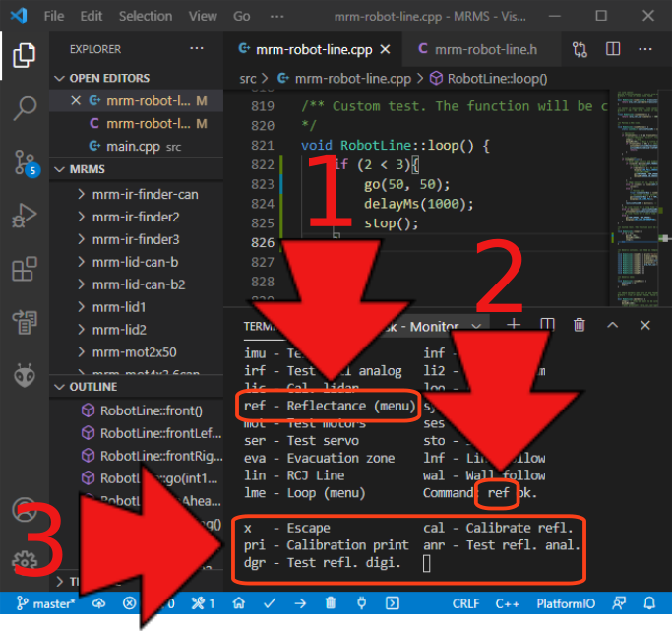Open the Search view in activity bar

click(25, 108)
